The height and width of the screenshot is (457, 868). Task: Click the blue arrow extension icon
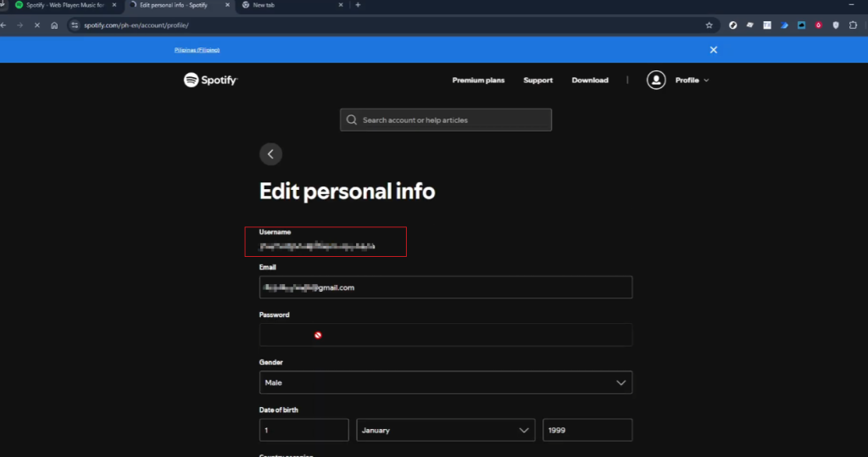point(784,25)
